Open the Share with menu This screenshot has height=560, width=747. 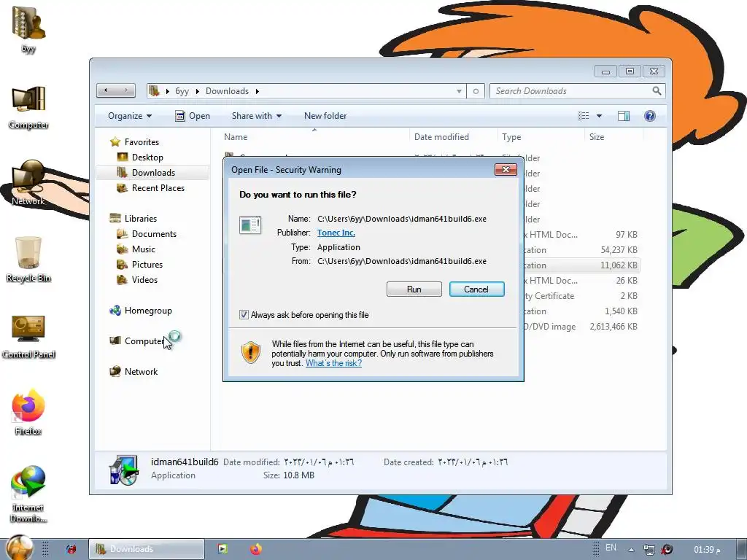click(x=257, y=116)
